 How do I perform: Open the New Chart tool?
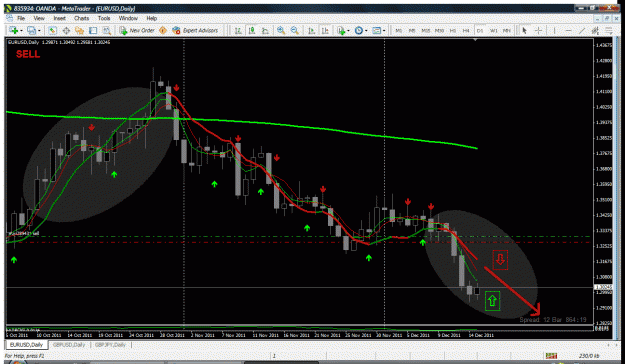(x=14, y=30)
